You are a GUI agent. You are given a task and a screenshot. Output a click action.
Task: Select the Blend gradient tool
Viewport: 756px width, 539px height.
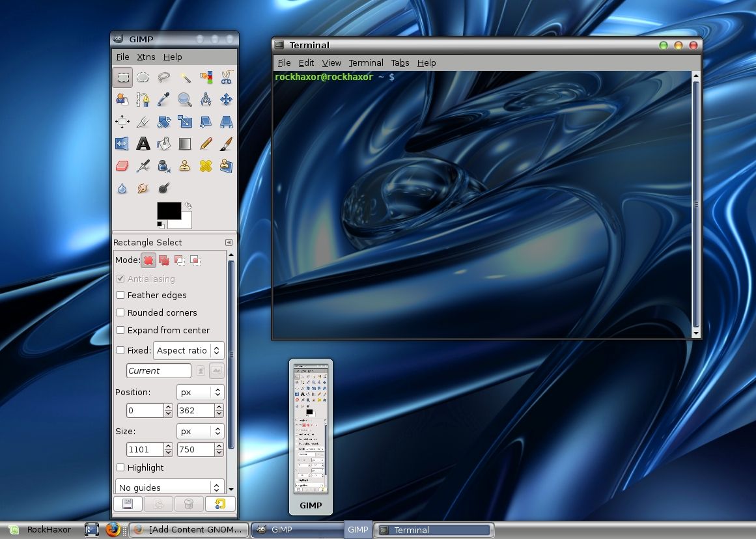(185, 144)
